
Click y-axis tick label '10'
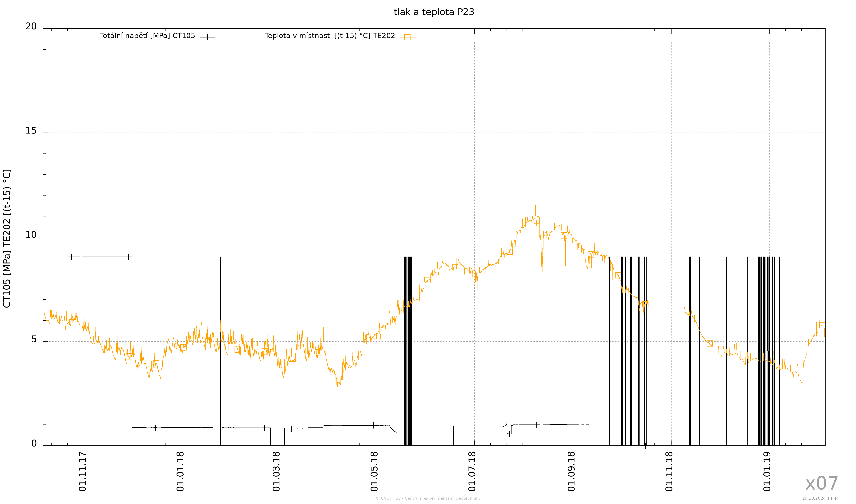[x=31, y=235]
